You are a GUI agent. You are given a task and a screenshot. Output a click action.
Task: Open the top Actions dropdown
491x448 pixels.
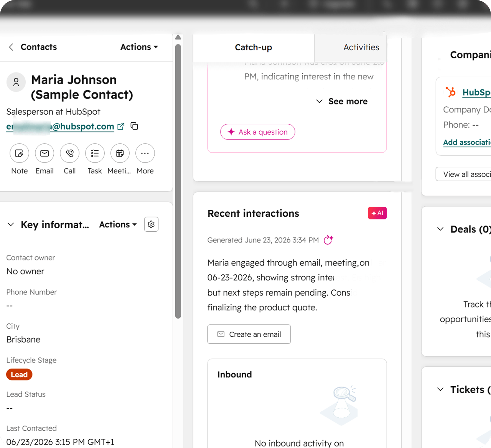click(x=139, y=47)
